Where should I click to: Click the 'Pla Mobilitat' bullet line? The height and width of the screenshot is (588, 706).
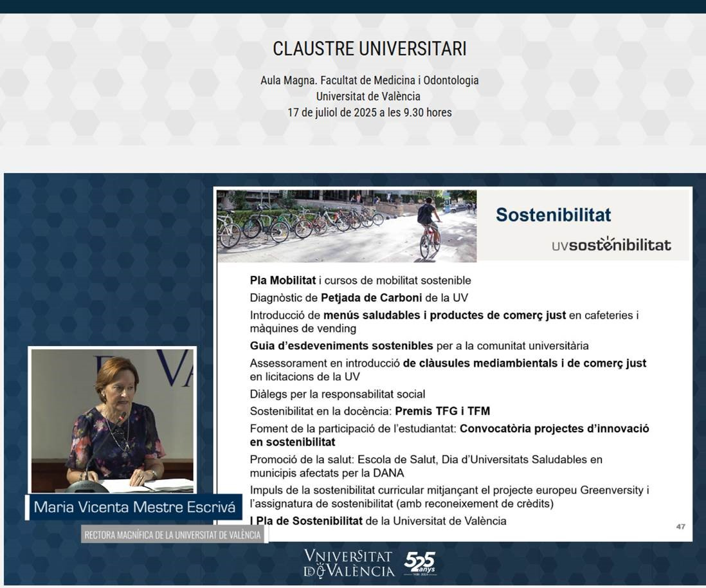pos(360,280)
